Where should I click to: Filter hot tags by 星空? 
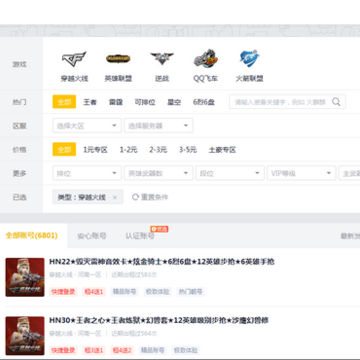point(174,102)
